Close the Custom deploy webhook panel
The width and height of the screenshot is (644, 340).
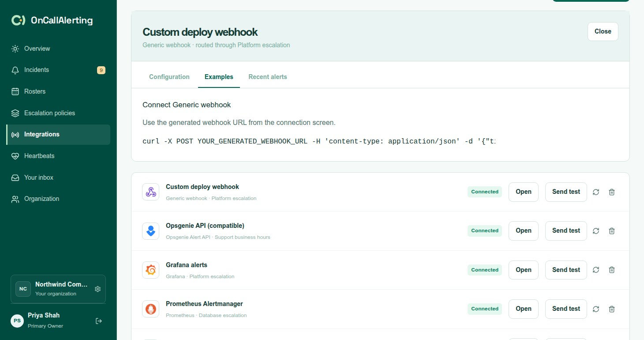[x=603, y=32]
